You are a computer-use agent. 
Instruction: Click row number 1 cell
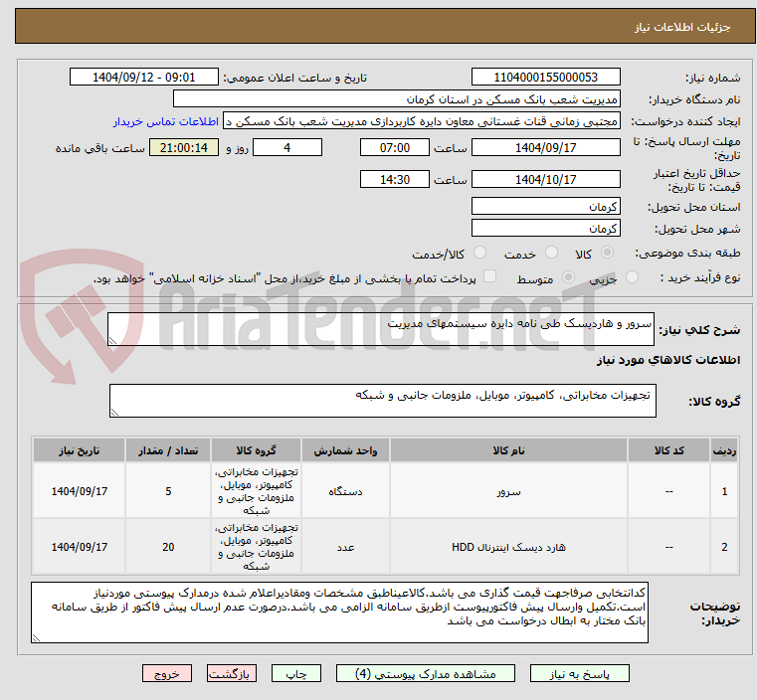click(724, 491)
